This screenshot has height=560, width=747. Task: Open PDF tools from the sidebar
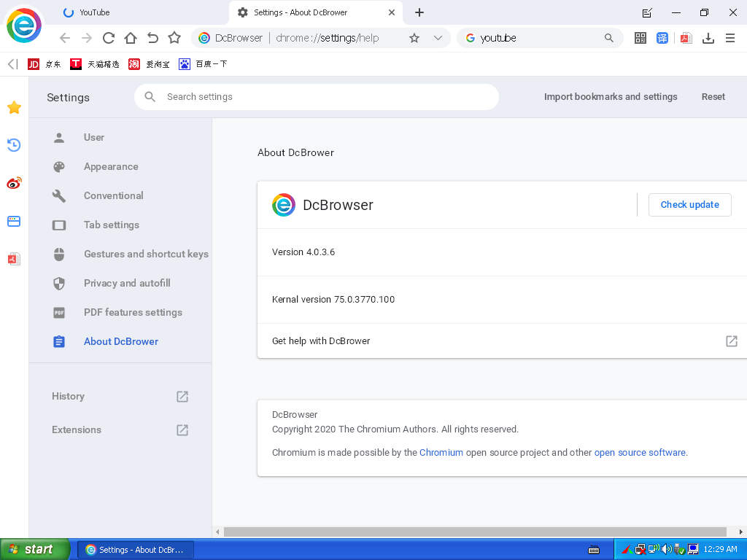[14, 259]
